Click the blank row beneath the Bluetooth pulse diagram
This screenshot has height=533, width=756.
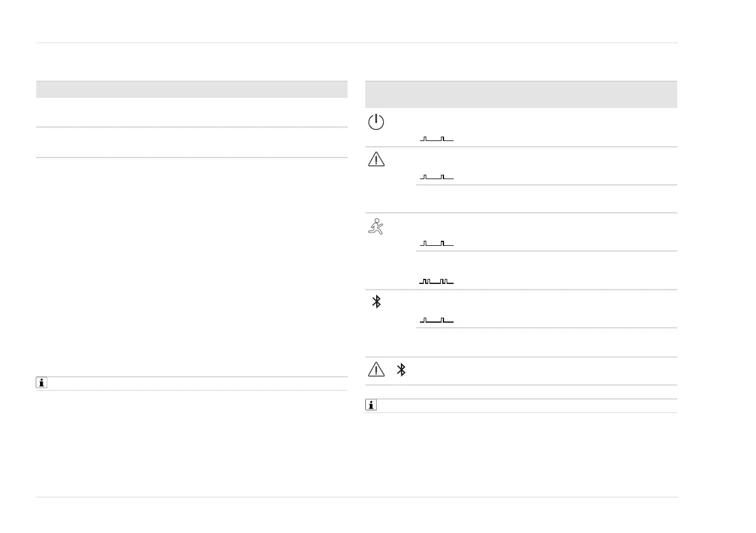tap(546, 342)
